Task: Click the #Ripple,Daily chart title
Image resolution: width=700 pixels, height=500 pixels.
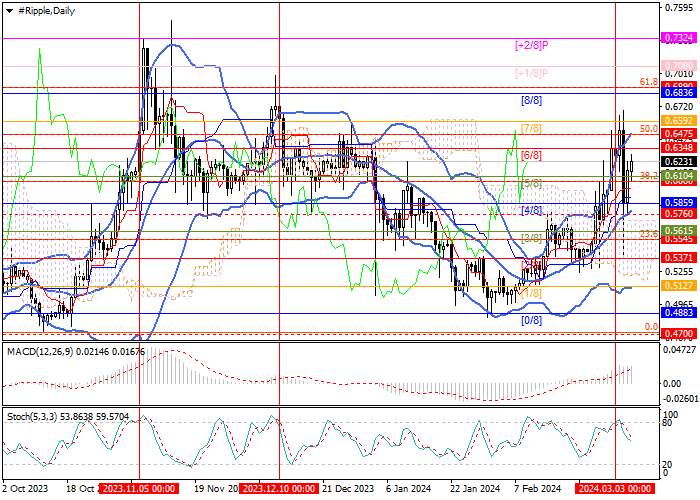Action: click(46, 11)
